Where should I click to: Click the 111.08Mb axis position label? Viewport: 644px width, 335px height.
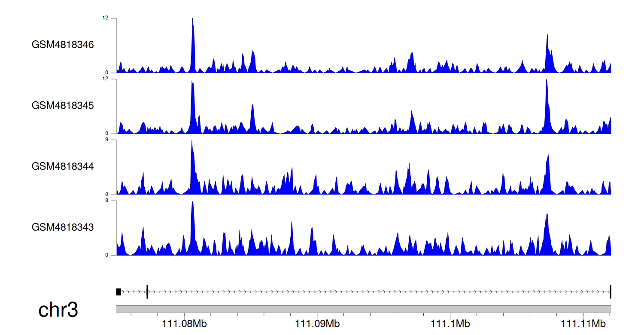(x=185, y=323)
